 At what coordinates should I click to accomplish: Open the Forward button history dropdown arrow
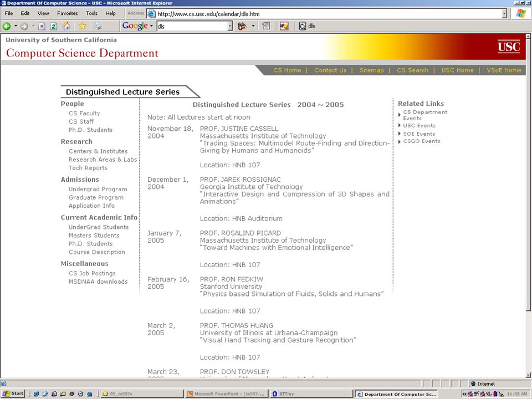click(33, 26)
